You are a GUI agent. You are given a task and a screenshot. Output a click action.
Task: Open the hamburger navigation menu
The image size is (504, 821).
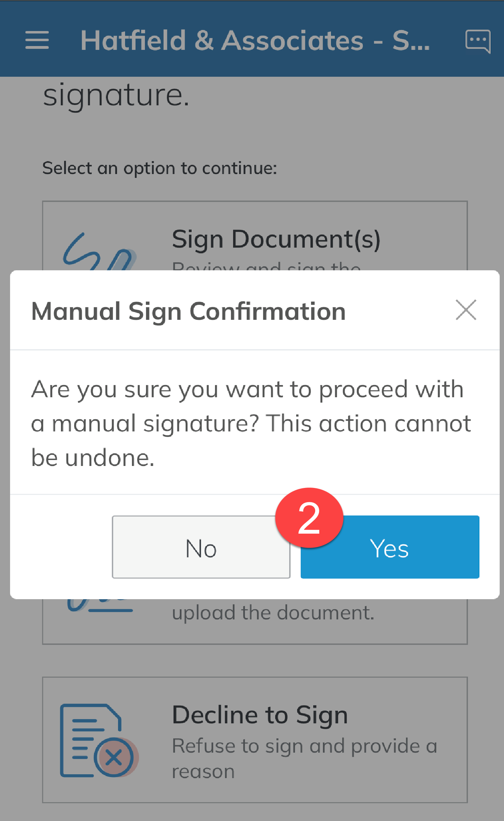click(x=36, y=39)
